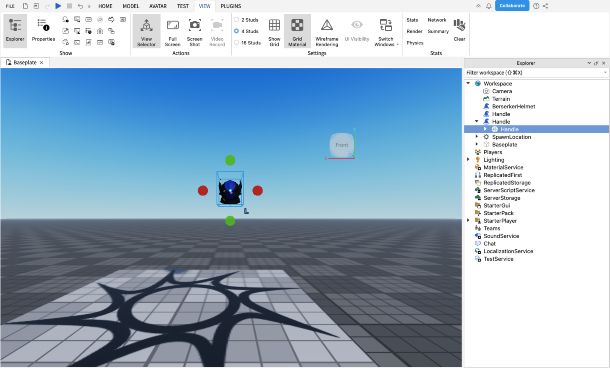The width and height of the screenshot is (610, 381).
Task: Select Chat in Explorer
Action: [x=489, y=244]
